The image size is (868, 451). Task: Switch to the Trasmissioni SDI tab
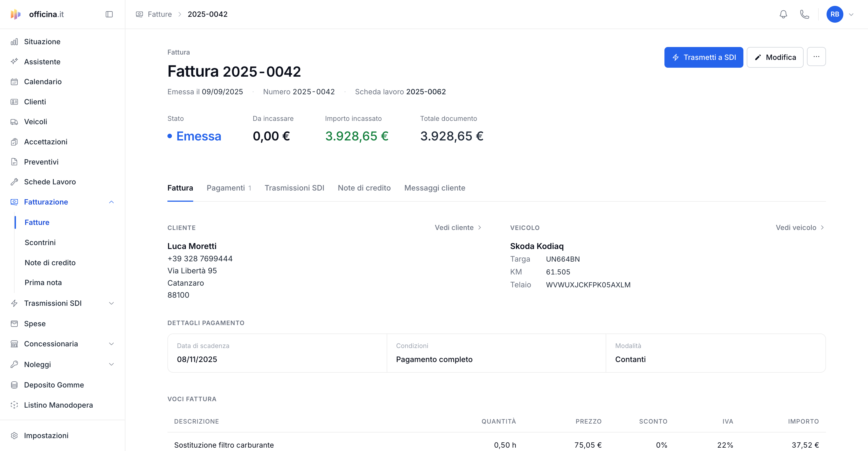point(294,188)
